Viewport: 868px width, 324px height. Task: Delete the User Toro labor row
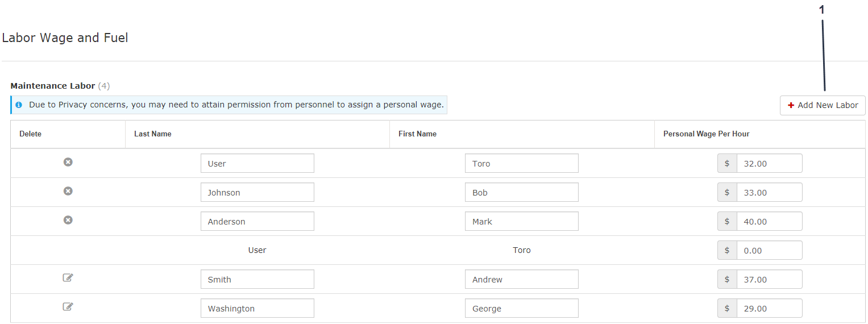[x=68, y=163]
